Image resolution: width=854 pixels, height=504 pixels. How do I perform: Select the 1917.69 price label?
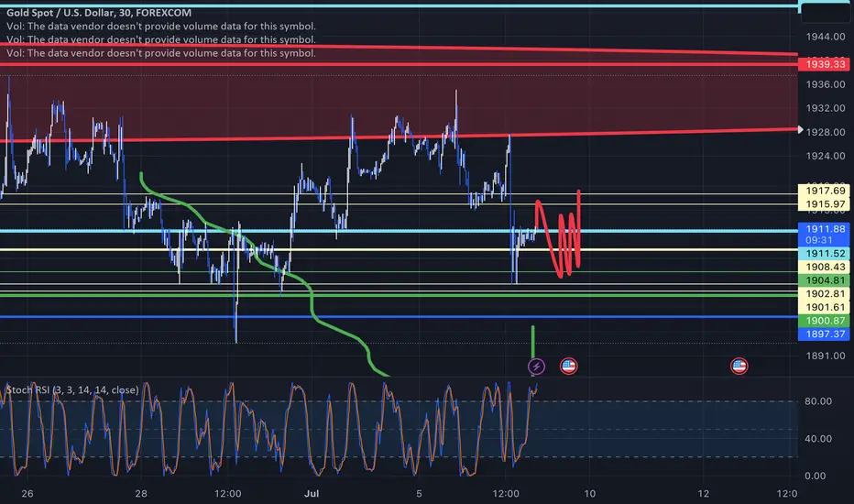point(824,191)
